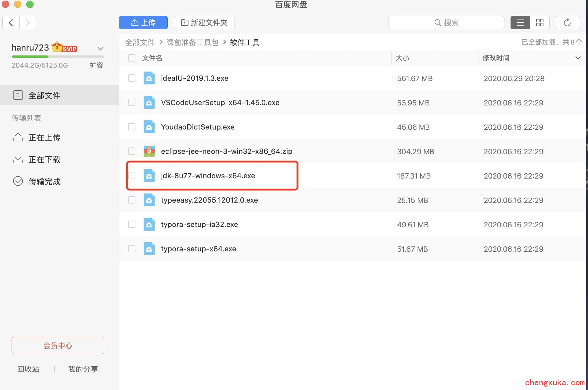Open 全部文件 in the sidebar
588x390 pixels.
(x=59, y=95)
